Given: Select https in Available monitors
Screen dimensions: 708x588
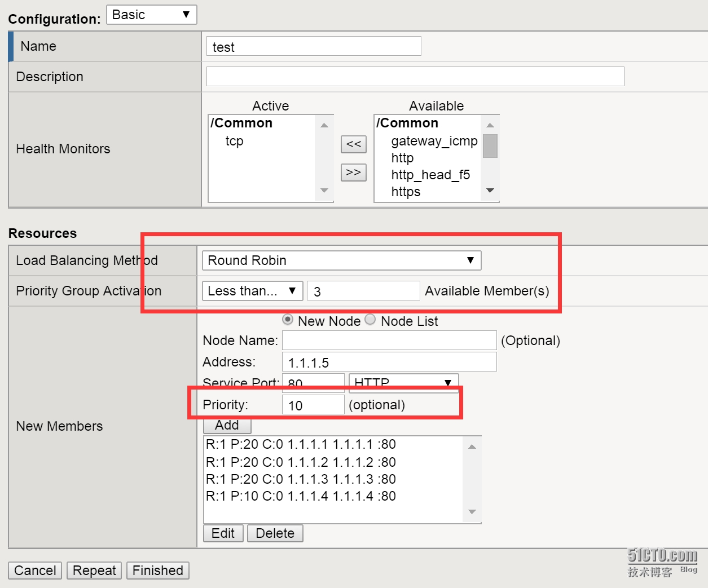Looking at the screenshot, I should coord(406,192).
